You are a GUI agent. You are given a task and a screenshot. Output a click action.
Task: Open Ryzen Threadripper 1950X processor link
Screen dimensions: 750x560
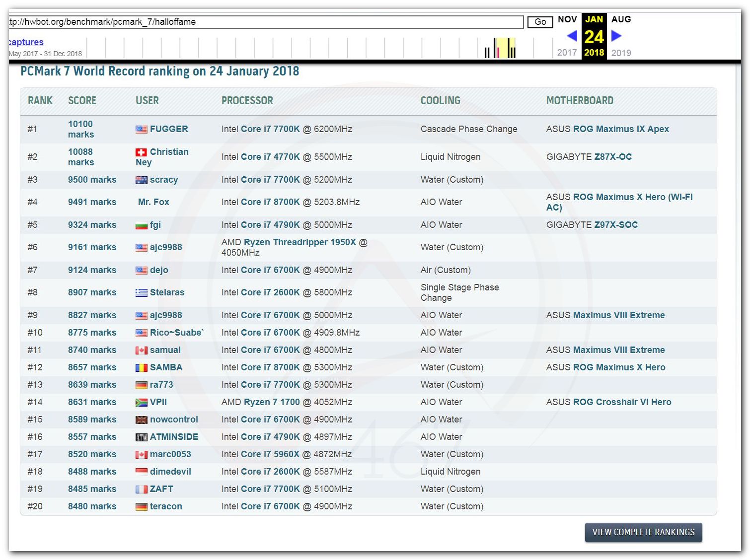(300, 242)
